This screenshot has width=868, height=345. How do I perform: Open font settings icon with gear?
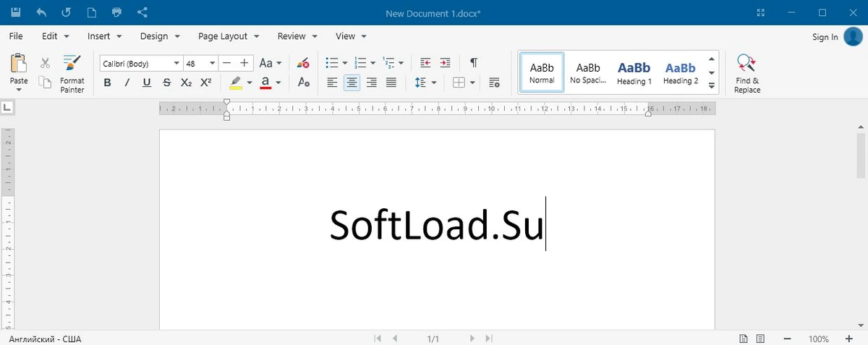click(304, 82)
